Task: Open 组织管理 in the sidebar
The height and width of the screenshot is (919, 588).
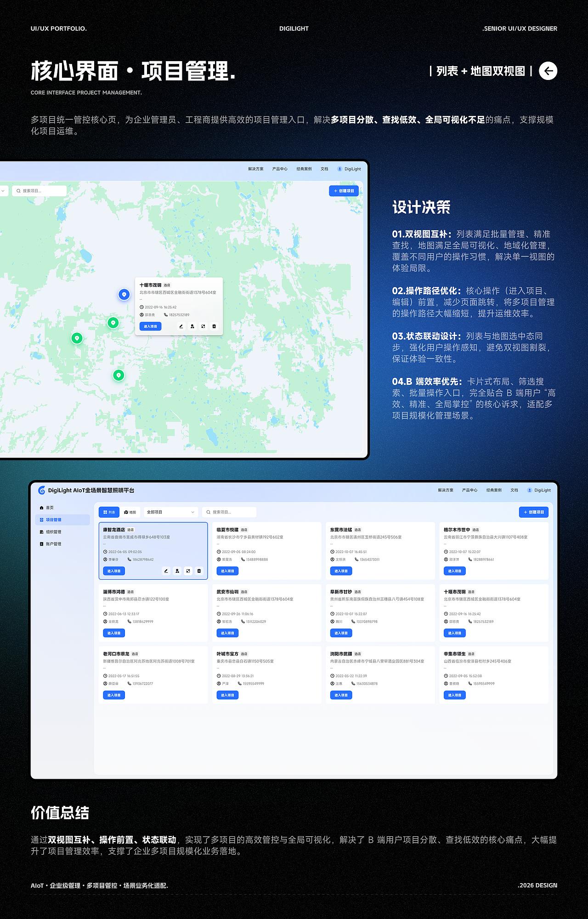Action: (x=62, y=532)
